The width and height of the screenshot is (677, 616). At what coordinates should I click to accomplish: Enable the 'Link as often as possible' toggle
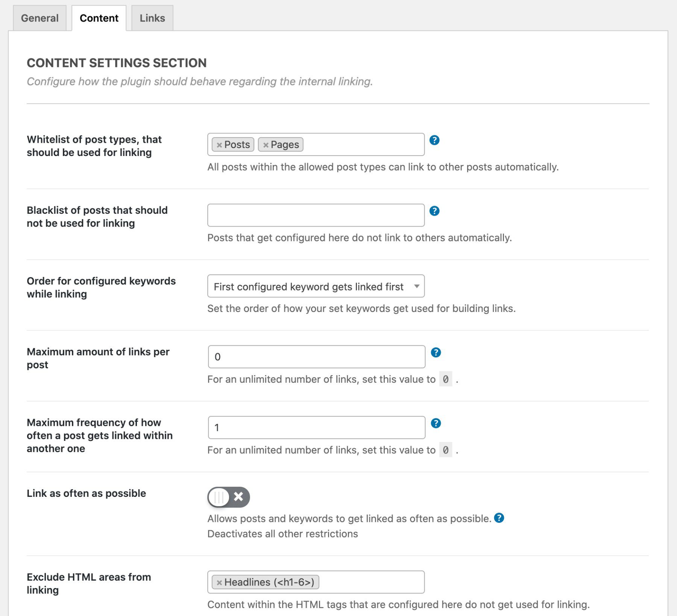point(228,497)
